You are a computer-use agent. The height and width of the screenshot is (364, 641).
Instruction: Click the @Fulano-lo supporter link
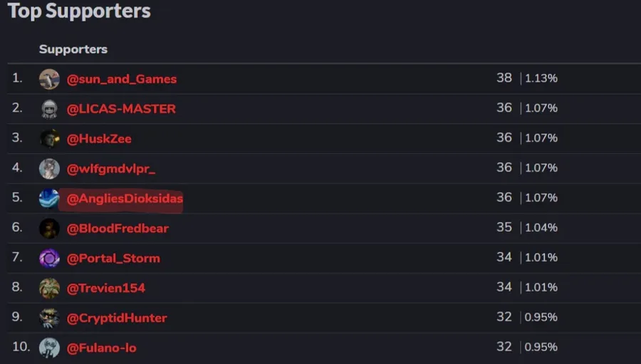click(x=101, y=348)
